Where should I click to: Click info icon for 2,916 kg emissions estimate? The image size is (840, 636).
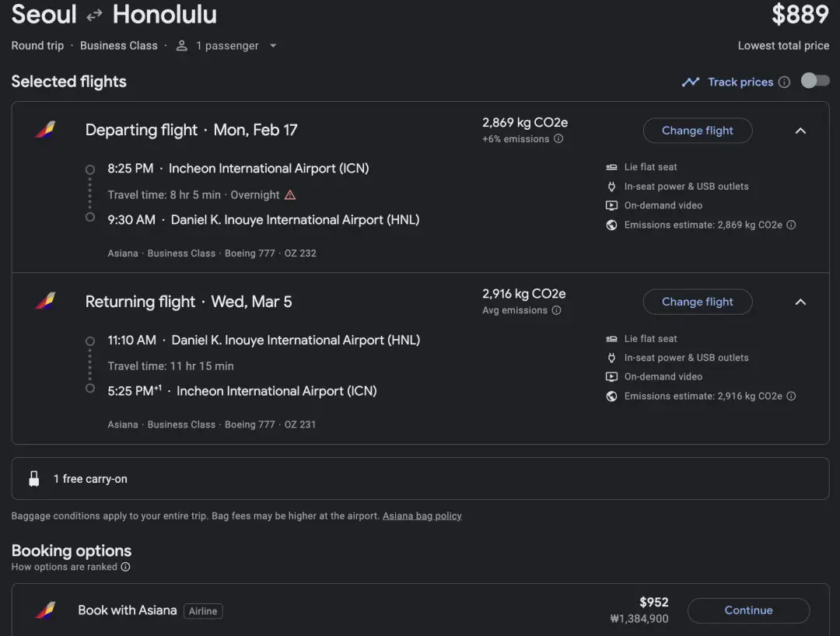click(x=791, y=397)
